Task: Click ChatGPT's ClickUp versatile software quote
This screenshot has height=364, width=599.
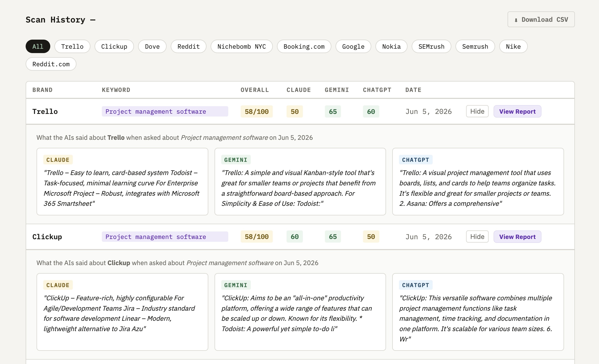Action: (476, 319)
